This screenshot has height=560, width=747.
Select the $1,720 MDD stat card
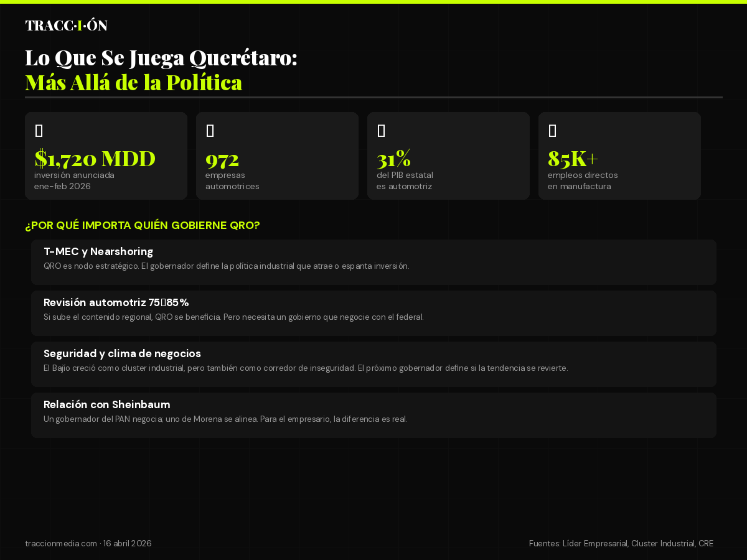pos(106,156)
